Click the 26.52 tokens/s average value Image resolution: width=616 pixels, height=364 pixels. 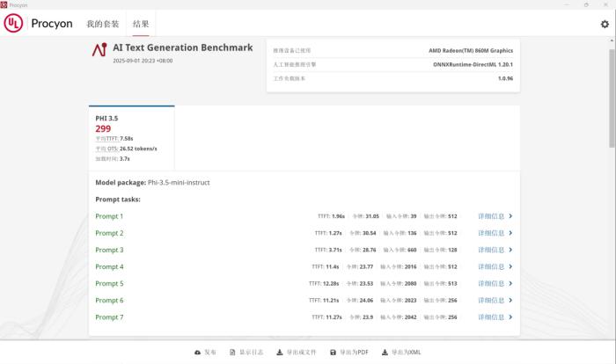[138, 149]
